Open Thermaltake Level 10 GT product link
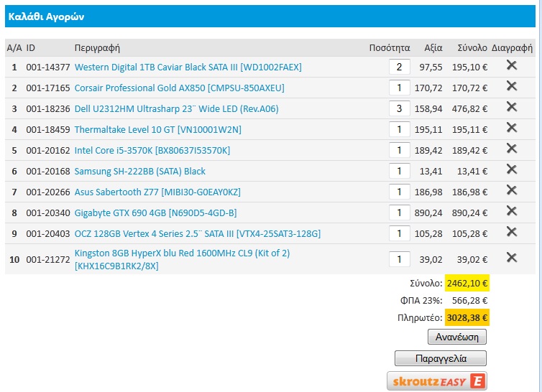 158,129
